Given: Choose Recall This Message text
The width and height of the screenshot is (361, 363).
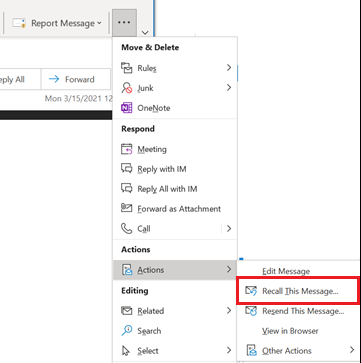Looking at the screenshot, I should (300, 291).
